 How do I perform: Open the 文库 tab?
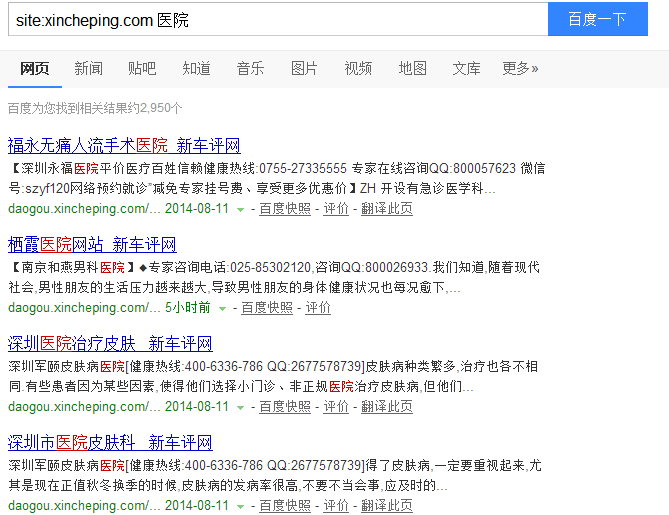pos(466,68)
